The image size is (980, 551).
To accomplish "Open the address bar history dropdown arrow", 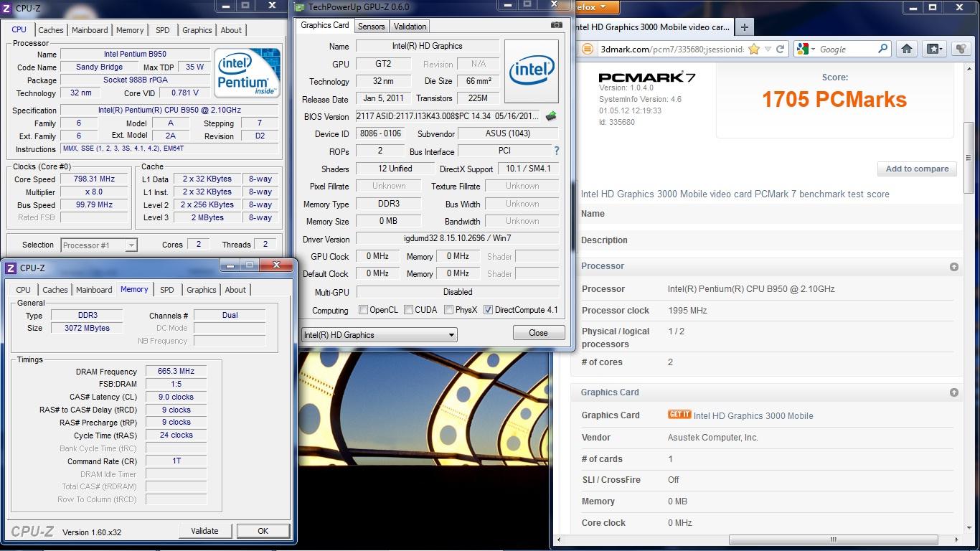I will (x=768, y=49).
